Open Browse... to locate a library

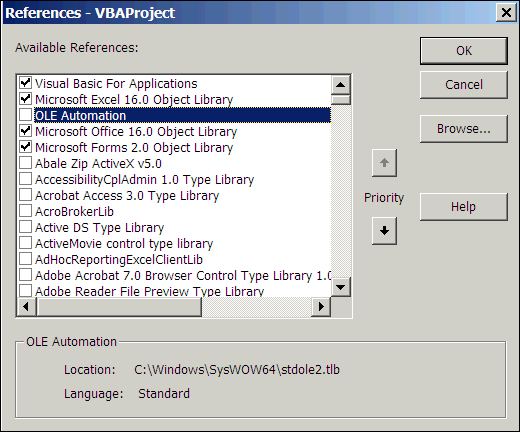click(x=464, y=129)
